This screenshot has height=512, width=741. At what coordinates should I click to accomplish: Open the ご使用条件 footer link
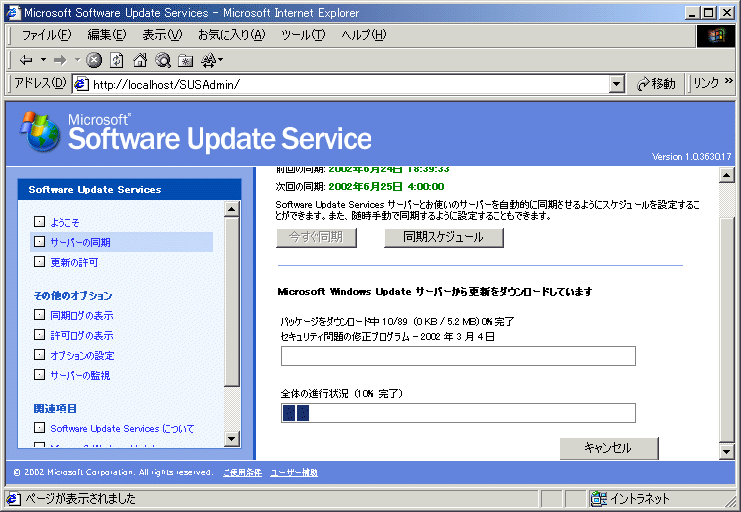[242, 472]
